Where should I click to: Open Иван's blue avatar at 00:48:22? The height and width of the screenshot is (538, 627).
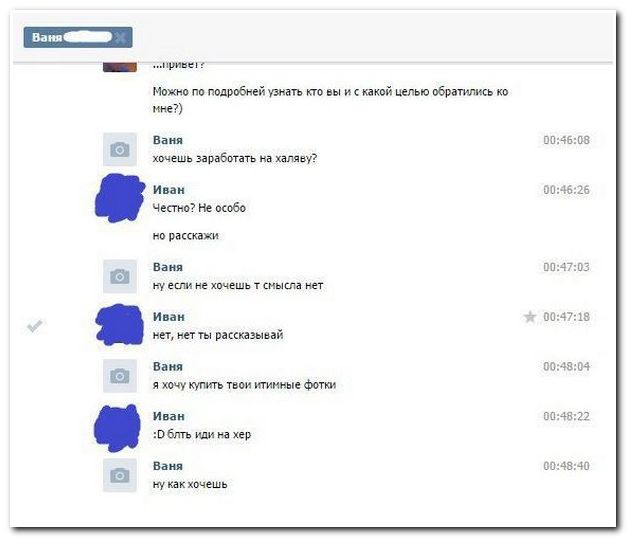(x=118, y=428)
